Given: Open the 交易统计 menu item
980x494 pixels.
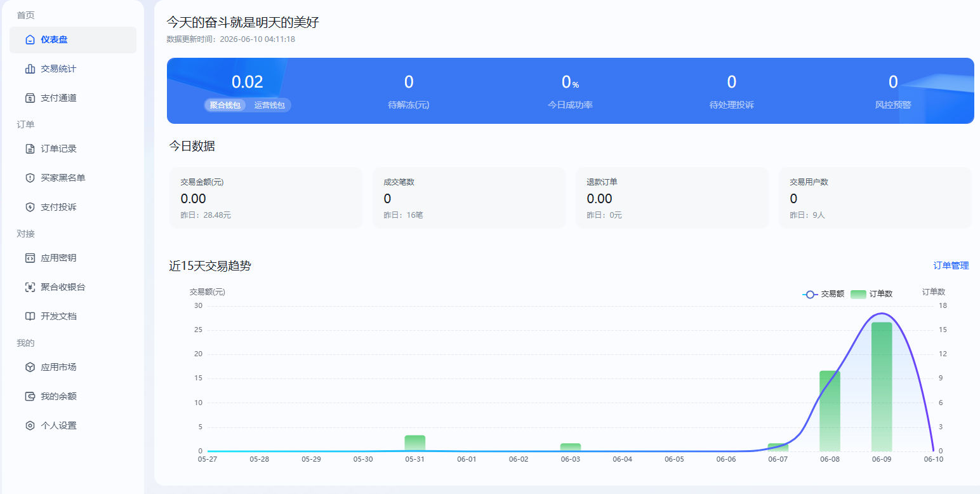Looking at the screenshot, I should pyautogui.click(x=73, y=69).
